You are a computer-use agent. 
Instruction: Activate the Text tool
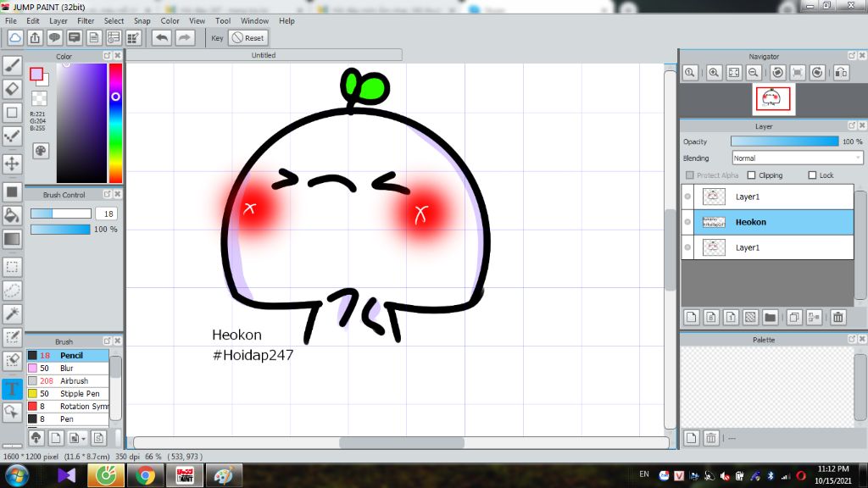coord(12,388)
